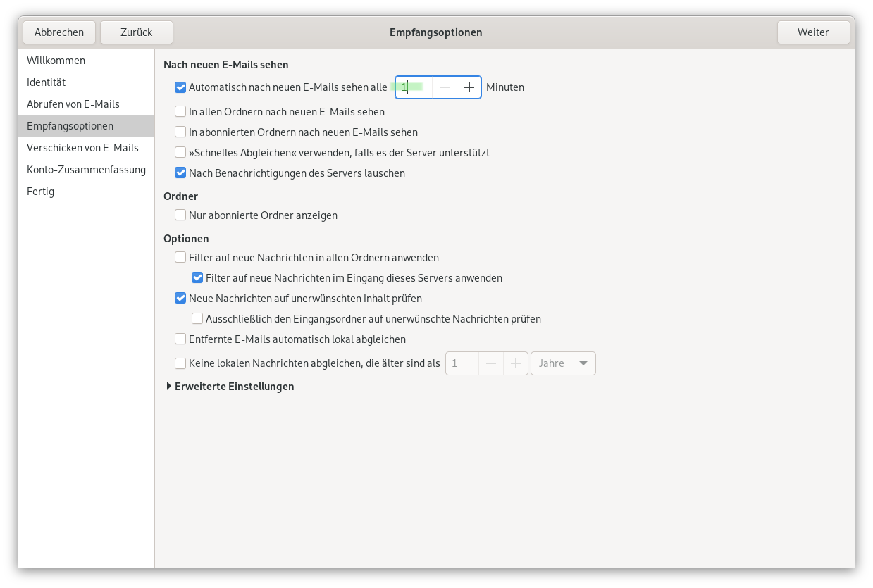The image size is (873, 588).
Task: Check 'Entfernte E-Mails automatisch lokal abgleichen'
Action: [180, 339]
